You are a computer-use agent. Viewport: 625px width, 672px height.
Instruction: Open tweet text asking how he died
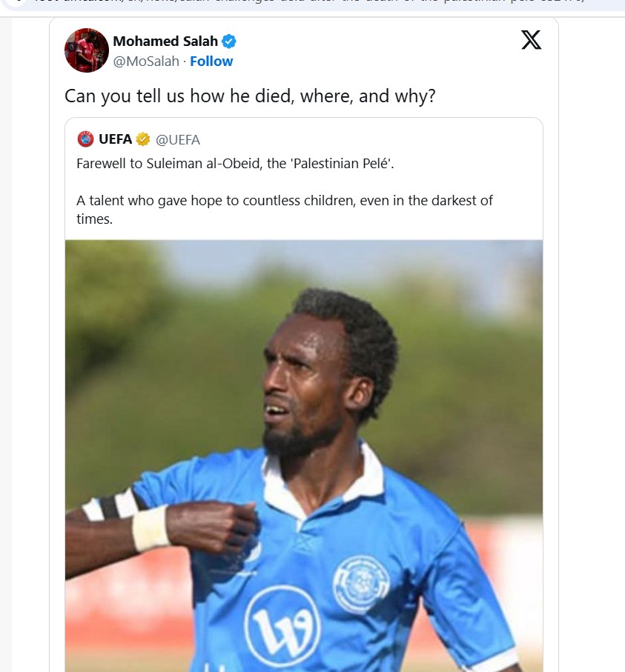tap(250, 96)
